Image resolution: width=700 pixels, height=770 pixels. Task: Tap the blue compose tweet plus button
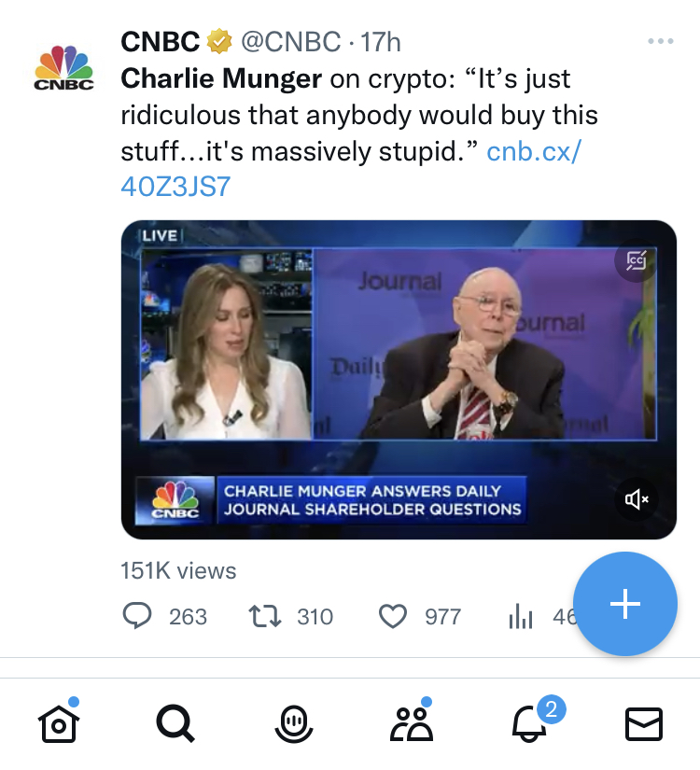click(624, 604)
